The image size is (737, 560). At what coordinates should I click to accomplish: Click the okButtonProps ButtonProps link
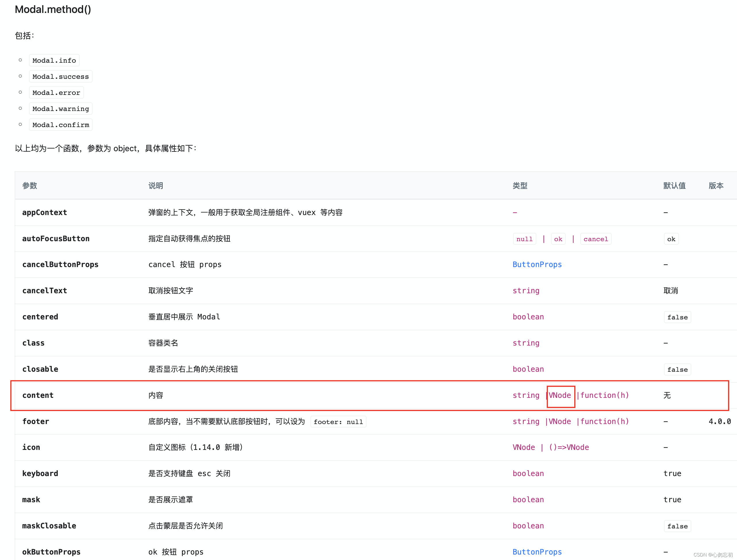tap(537, 552)
